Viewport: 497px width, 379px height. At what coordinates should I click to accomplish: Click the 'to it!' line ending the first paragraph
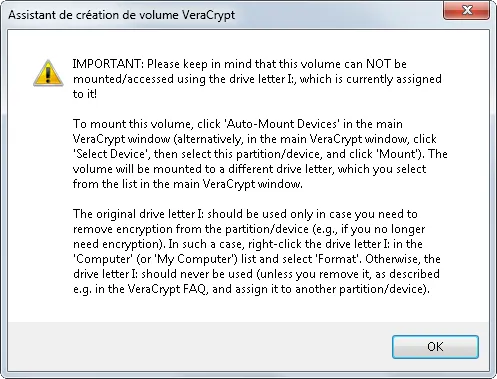(85, 94)
